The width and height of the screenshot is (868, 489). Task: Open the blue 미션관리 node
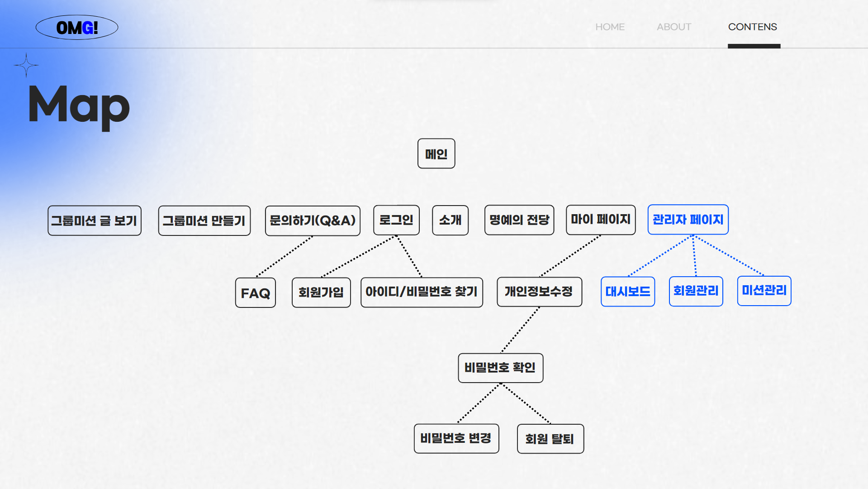(x=764, y=291)
